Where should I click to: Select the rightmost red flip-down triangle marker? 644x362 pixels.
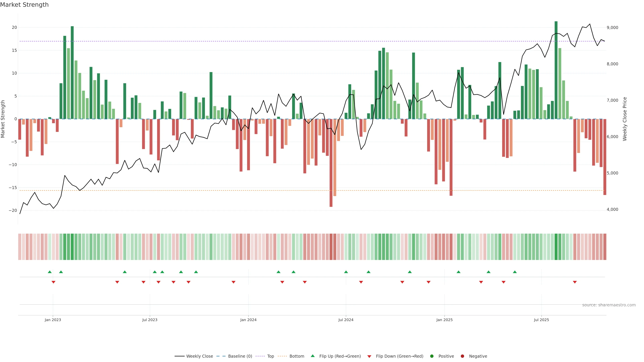[575, 282]
